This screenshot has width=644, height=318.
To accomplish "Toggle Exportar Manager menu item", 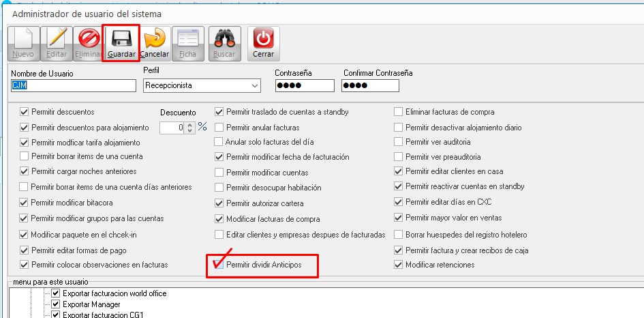I will [x=56, y=304].
